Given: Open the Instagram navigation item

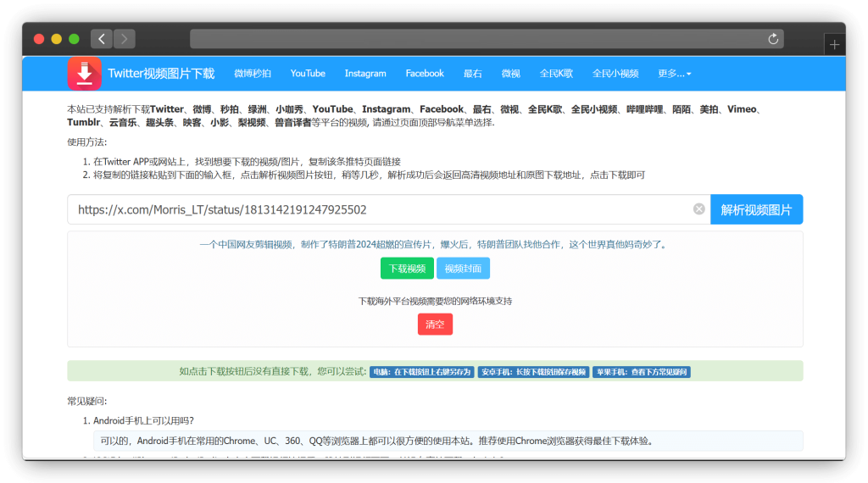Looking at the screenshot, I should [365, 74].
